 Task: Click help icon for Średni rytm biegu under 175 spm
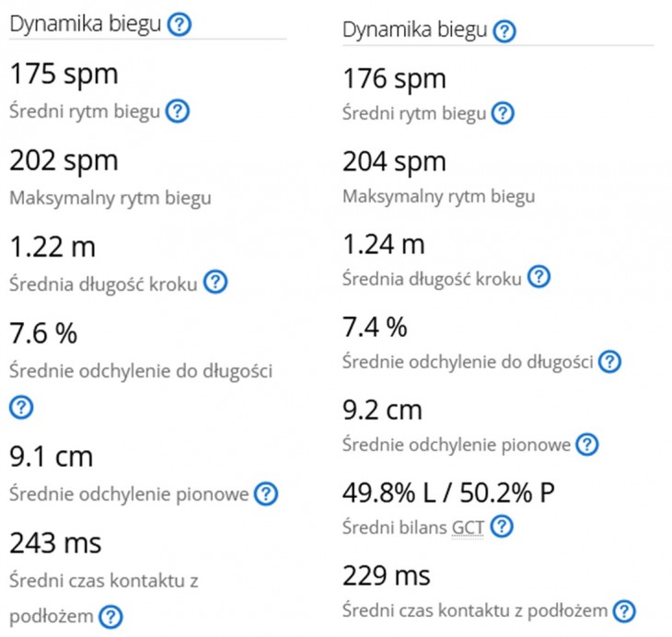click(x=178, y=111)
